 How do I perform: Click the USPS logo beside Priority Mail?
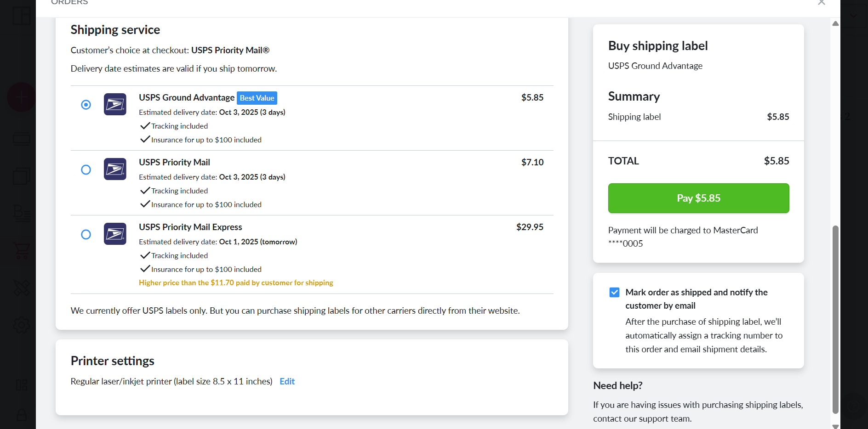pyautogui.click(x=115, y=169)
